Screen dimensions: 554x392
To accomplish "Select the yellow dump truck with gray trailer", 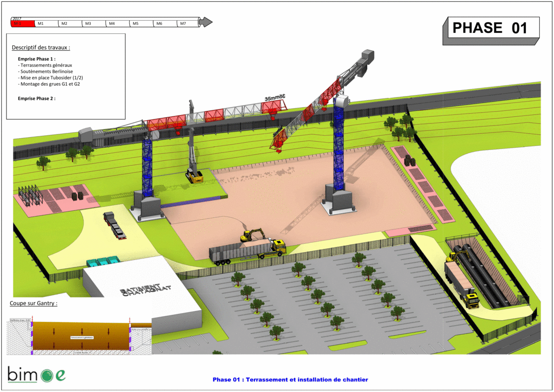I will pyautogui.click(x=247, y=252).
